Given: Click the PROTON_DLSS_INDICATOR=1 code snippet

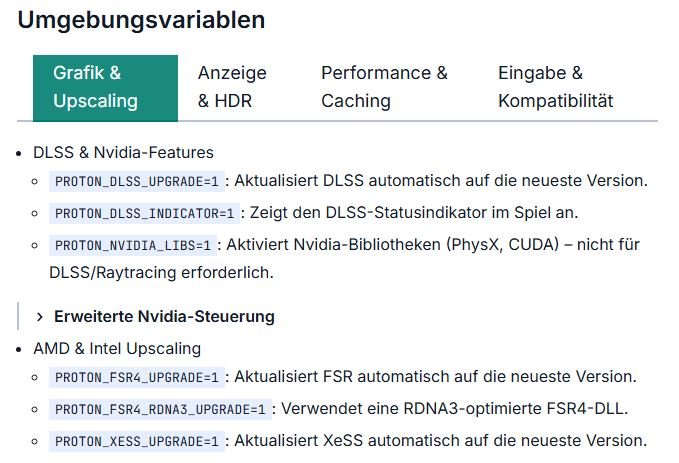Looking at the screenshot, I should pyautogui.click(x=144, y=213).
